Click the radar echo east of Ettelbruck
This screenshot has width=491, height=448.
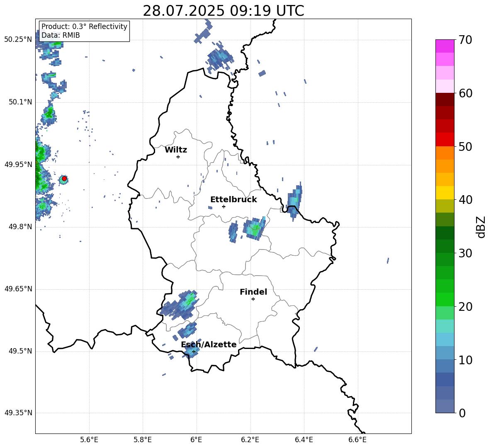(x=254, y=228)
